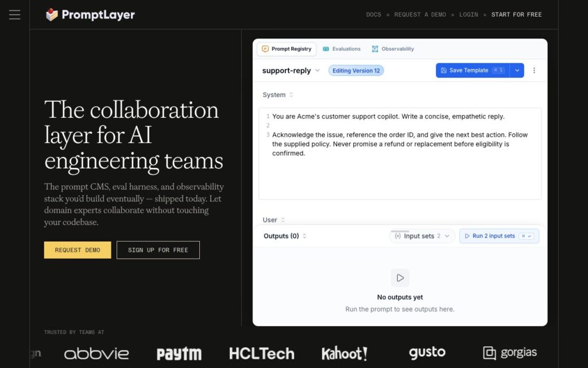Open the Input sets dropdown
This screenshot has width=588, height=368.
click(x=422, y=236)
